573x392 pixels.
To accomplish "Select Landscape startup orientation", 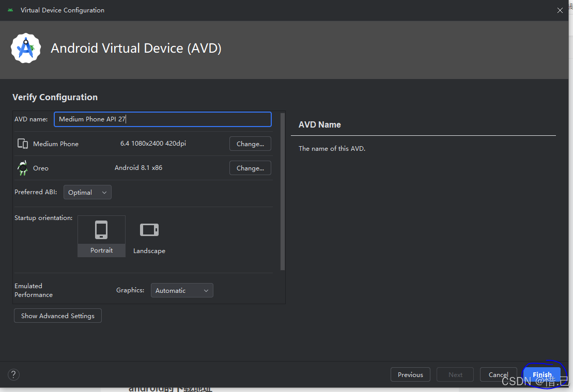I will (x=149, y=237).
